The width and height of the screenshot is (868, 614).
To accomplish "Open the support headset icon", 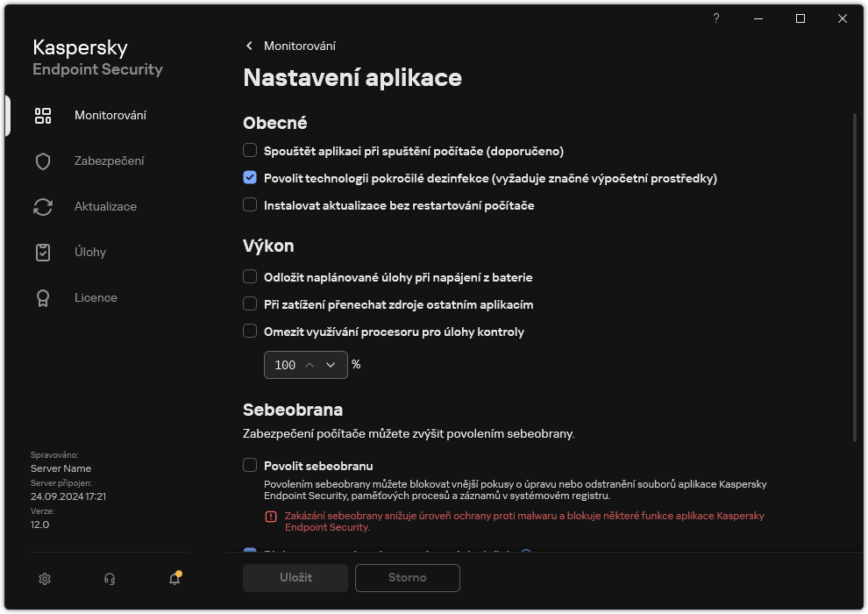I will coord(109,579).
